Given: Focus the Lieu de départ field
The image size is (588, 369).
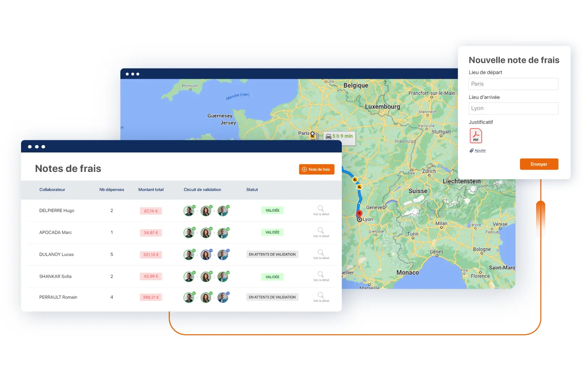Looking at the screenshot, I should coord(513,84).
